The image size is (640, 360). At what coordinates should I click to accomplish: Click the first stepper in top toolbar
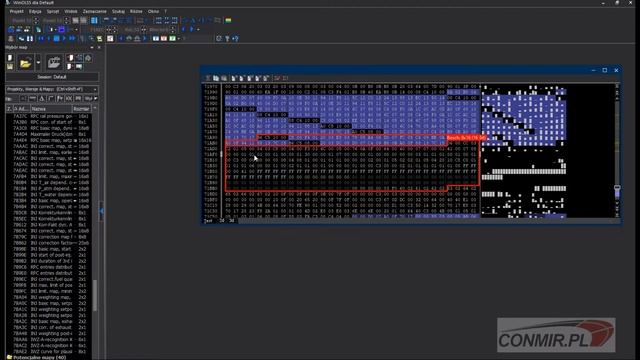36,20
